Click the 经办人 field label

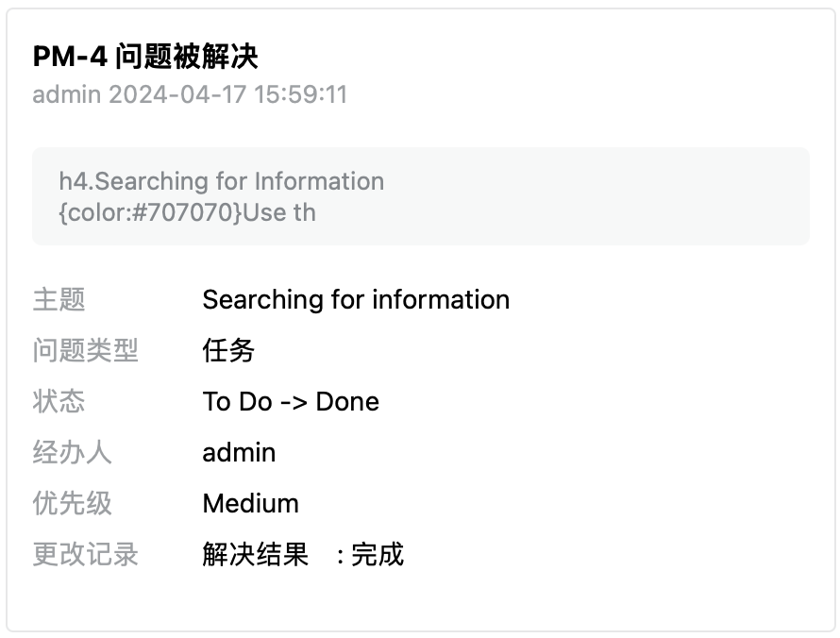pyautogui.click(x=72, y=453)
